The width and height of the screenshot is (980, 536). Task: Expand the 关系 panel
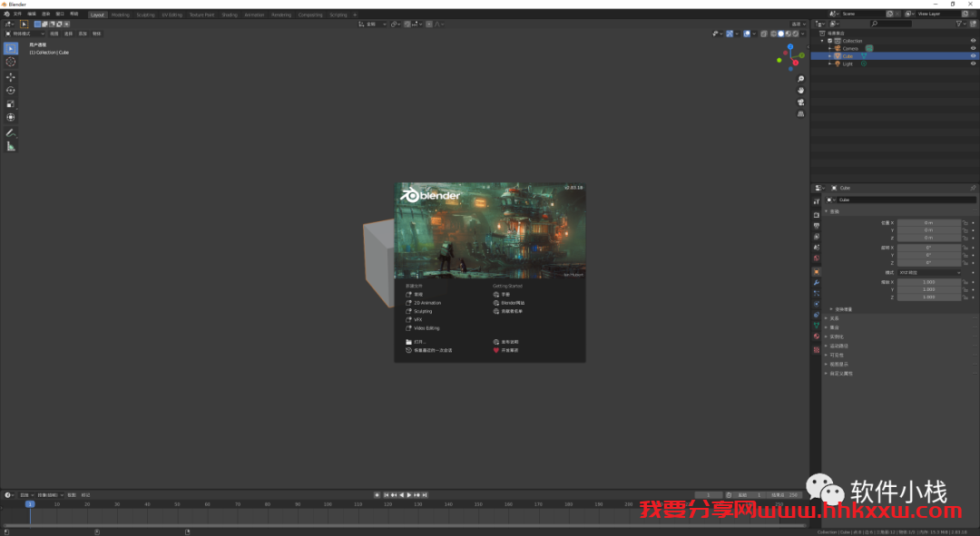click(x=827, y=318)
